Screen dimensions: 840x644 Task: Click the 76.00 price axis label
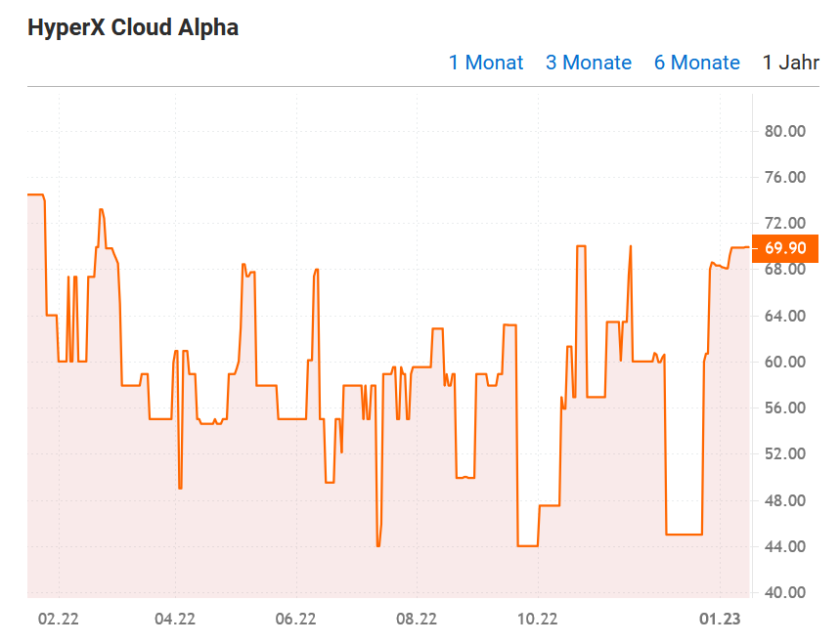784,177
